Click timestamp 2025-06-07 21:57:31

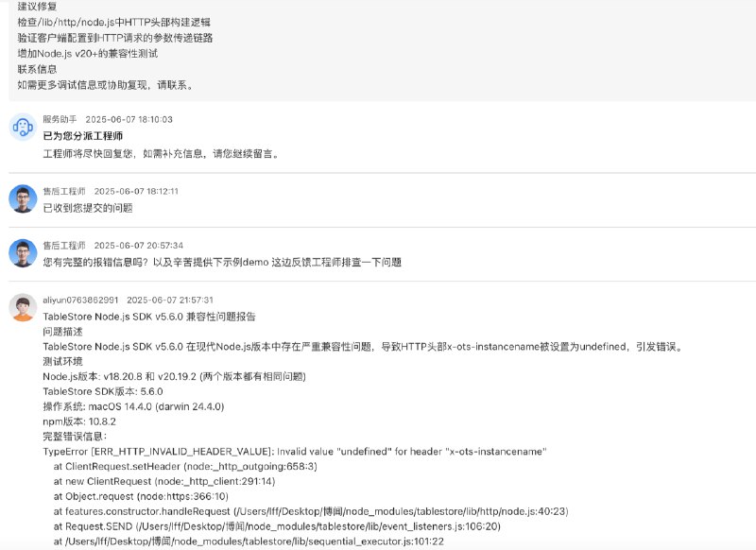tap(170, 300)
